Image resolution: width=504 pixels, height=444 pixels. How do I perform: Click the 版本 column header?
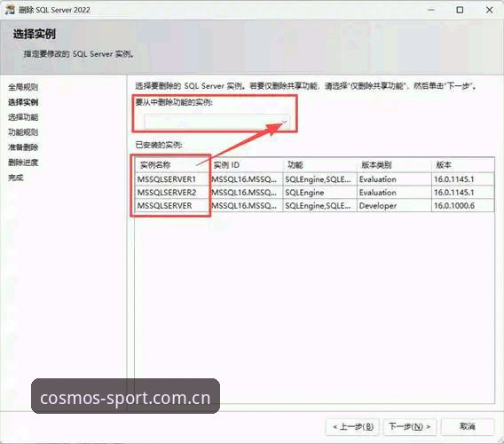[x=463, y=165]
